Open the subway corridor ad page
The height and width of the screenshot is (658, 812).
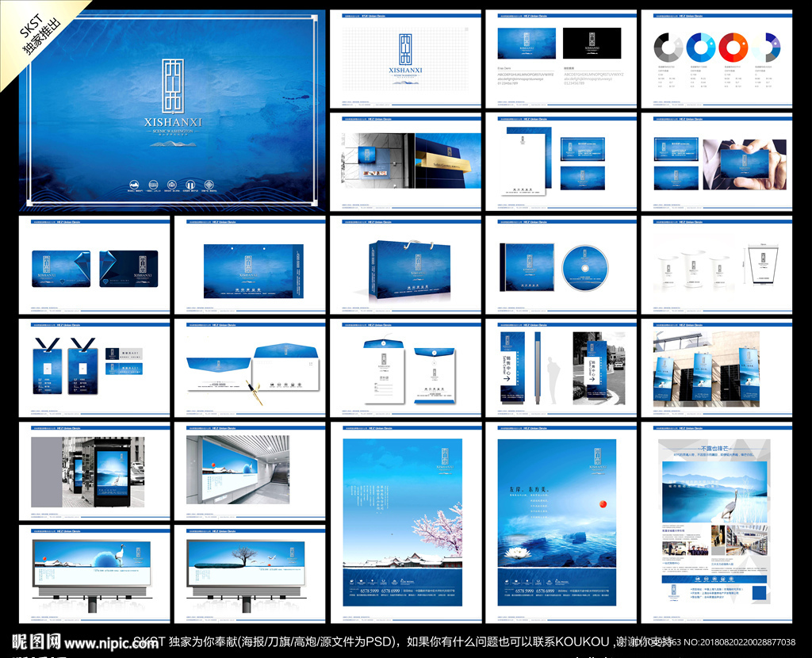tap(250, 471)
